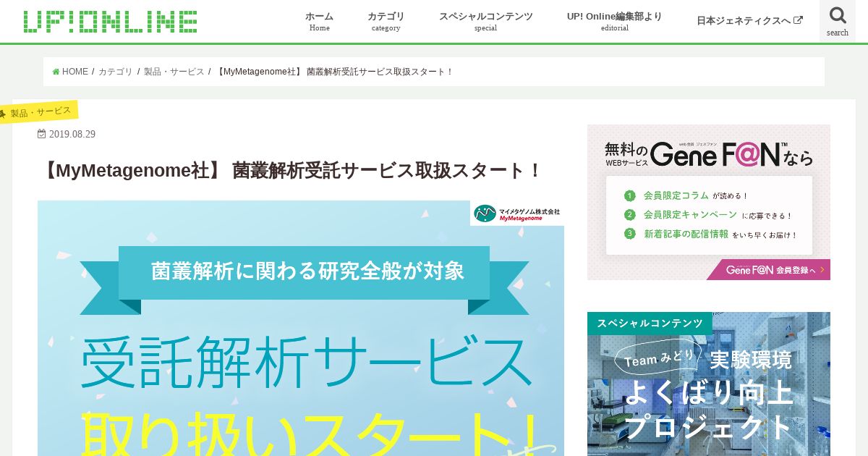
Task: Click 会員限定キャンペーン text in banner
Action: [690, 215]
